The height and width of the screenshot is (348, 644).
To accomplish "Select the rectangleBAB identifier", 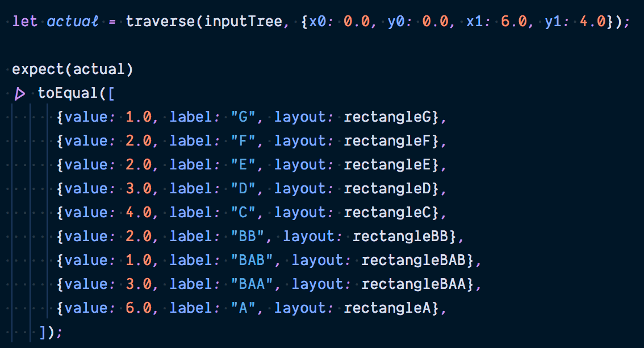I will [x=413, y=260].
